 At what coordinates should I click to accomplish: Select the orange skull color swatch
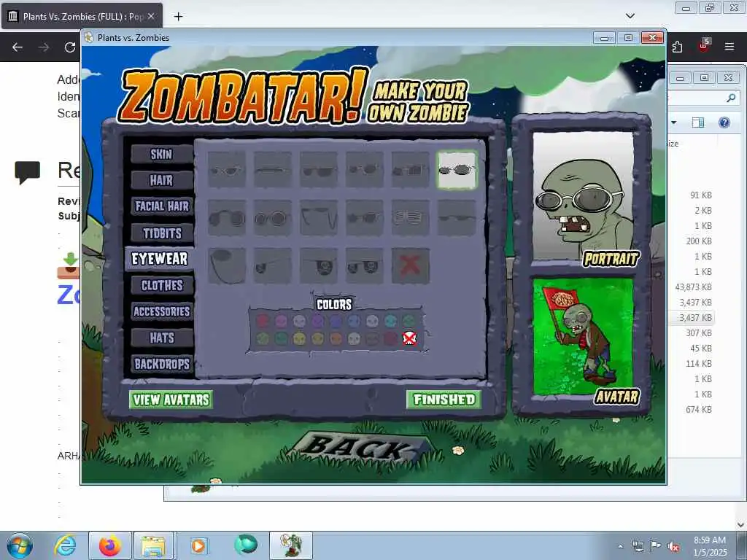pyautogui.click(x=336, y=338)
